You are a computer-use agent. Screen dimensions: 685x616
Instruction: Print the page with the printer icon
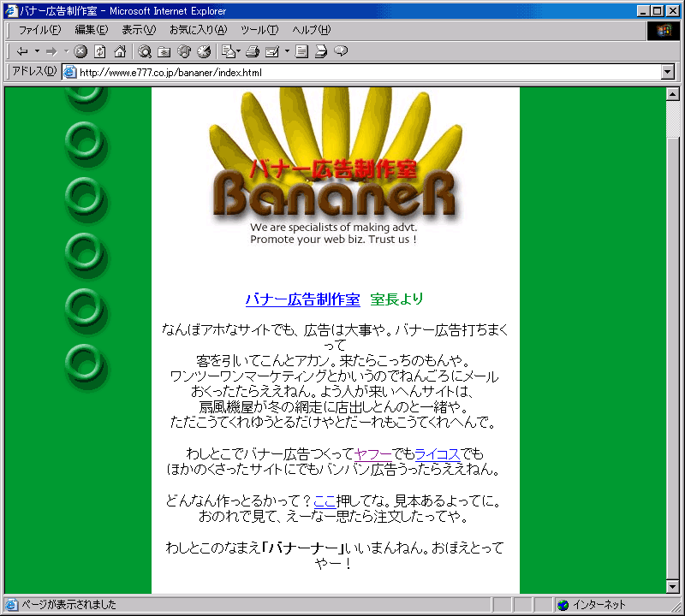[x=253, y=51]
